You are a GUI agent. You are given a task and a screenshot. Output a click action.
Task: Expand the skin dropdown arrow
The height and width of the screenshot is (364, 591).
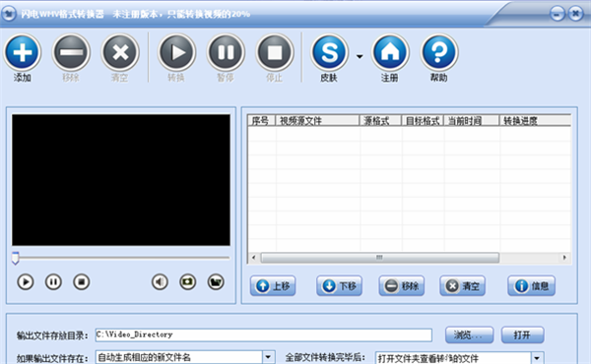[x=360, y=56]
